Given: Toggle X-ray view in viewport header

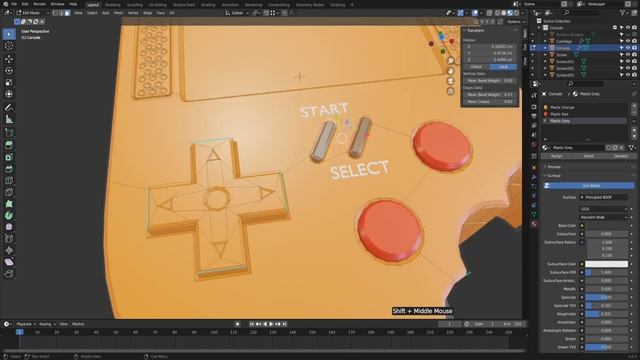Looking at the screenshot, I should click(489, 13).
